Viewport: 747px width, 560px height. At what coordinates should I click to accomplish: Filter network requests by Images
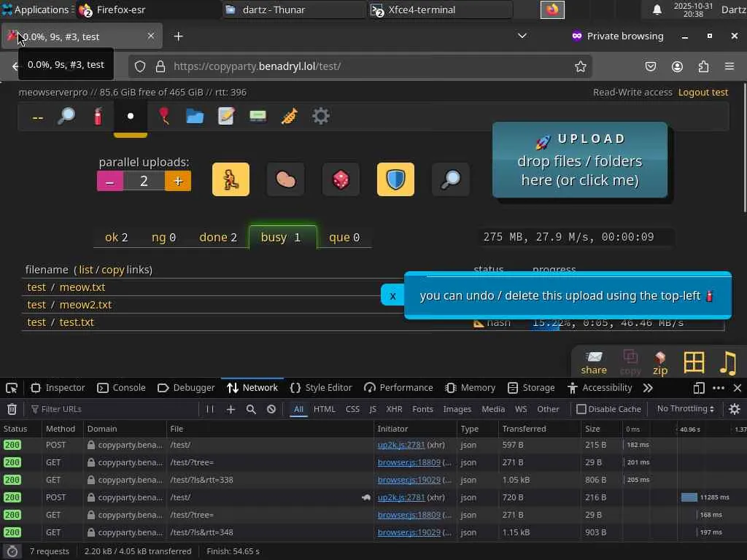pos(457,409)
